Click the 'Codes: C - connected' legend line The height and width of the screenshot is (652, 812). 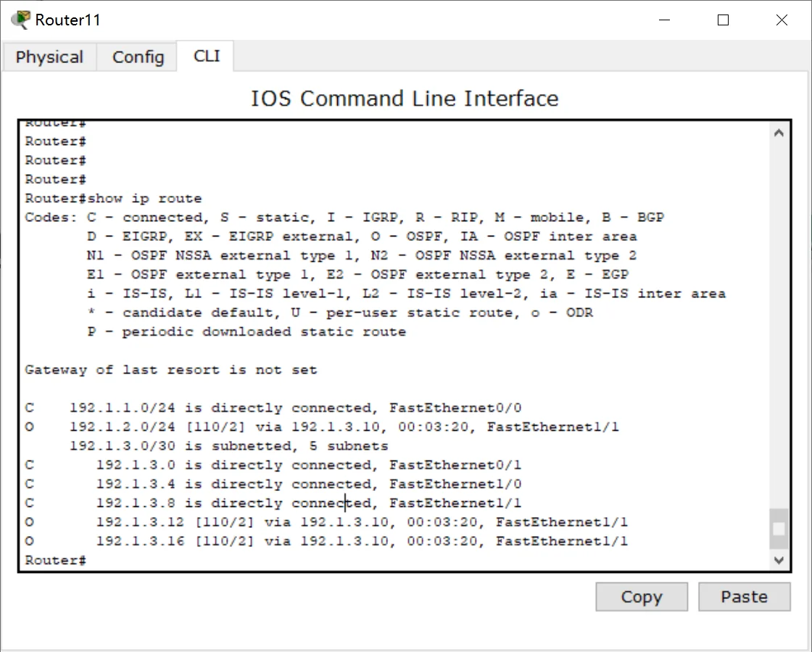pos(344,218)
